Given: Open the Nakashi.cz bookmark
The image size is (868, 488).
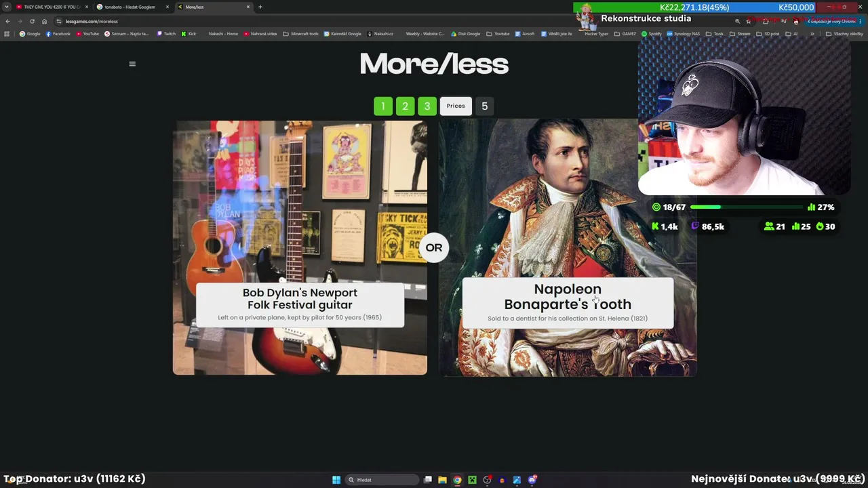Looking at the screenshot, I should pyautogui.click(x=380, y=34).
